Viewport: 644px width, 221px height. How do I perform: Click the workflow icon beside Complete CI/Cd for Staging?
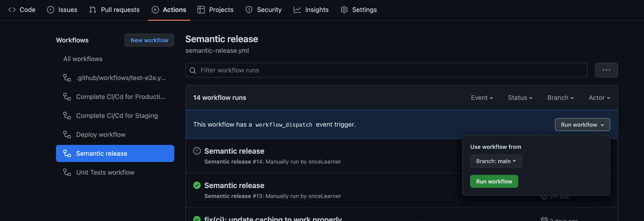tap(67, 116)
